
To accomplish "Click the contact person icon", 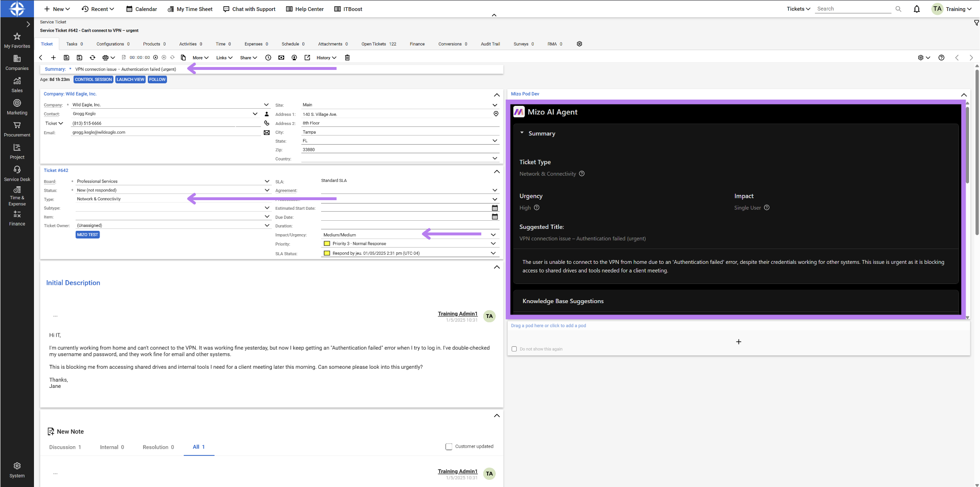I will coord(267,114).
